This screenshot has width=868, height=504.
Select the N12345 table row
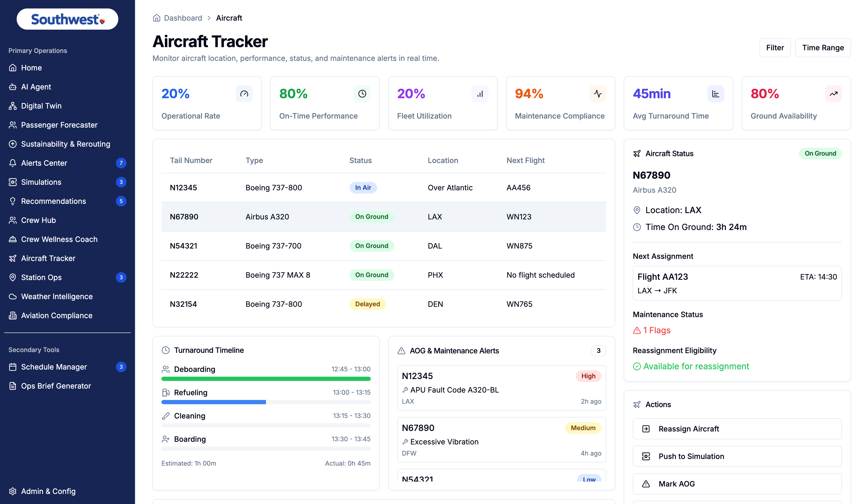[384, 188]
